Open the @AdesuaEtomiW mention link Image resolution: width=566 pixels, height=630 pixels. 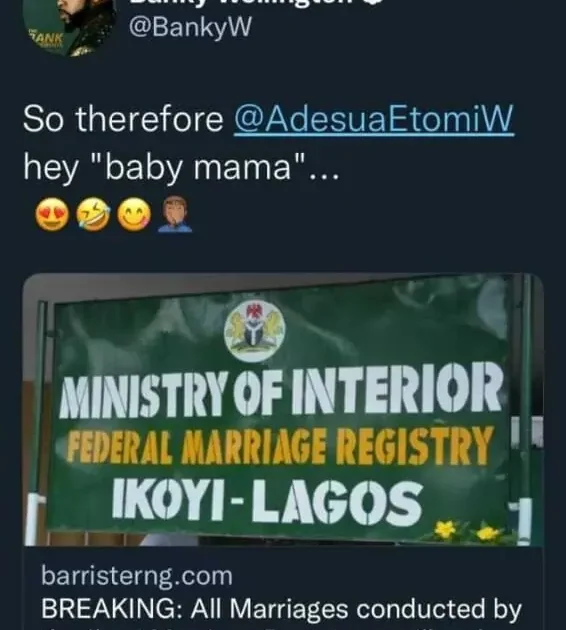tap(374, 119)
